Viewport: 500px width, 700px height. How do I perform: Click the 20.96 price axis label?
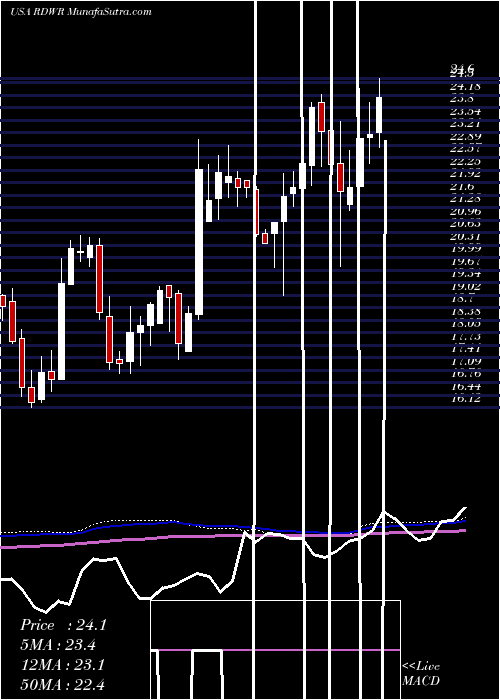click(x=465, y=212)
